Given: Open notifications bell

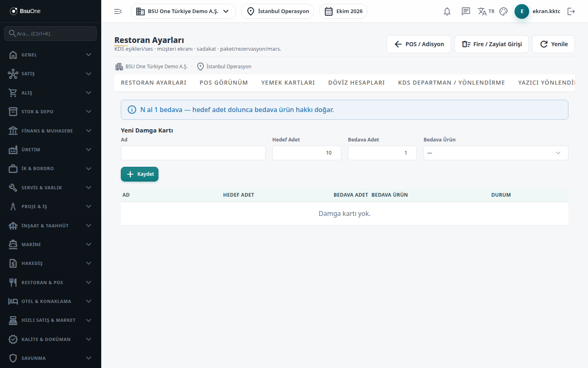Looking at the screenshot, I should (x=447, y=11).
